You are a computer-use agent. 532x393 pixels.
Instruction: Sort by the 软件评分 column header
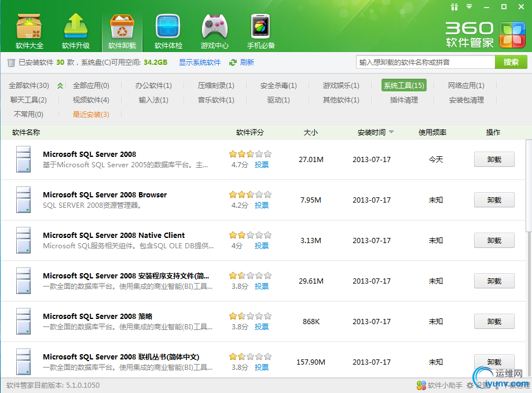(x=250, y=132)
